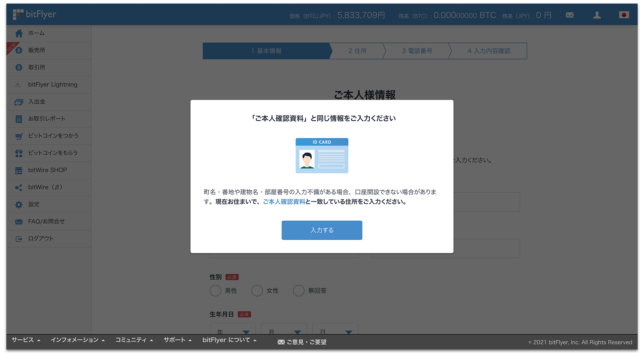The image size is (644, 353).
Task: Open the ホーム sidebar item
Action: [x=36, y=33]
